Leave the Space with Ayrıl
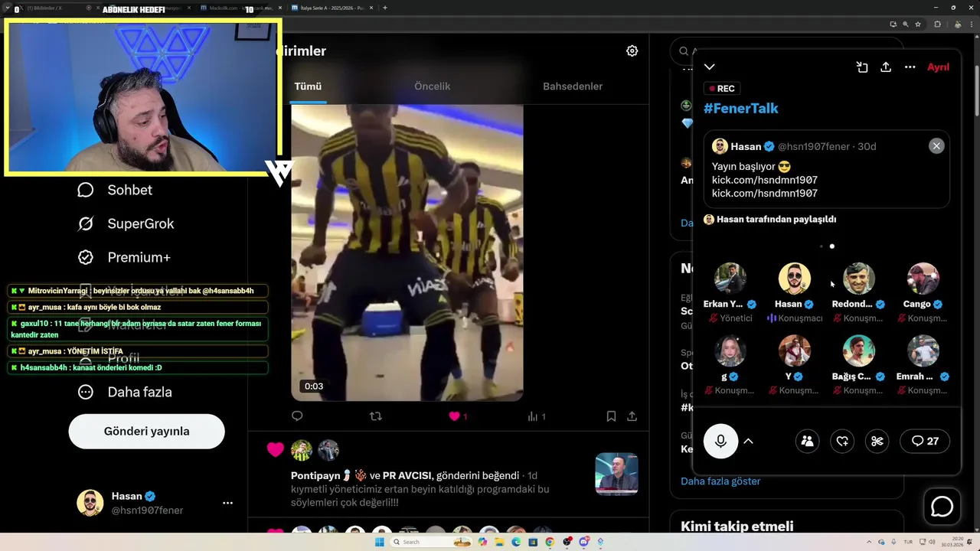Viewport: 980px width, 551px height. tap(938, 67)
